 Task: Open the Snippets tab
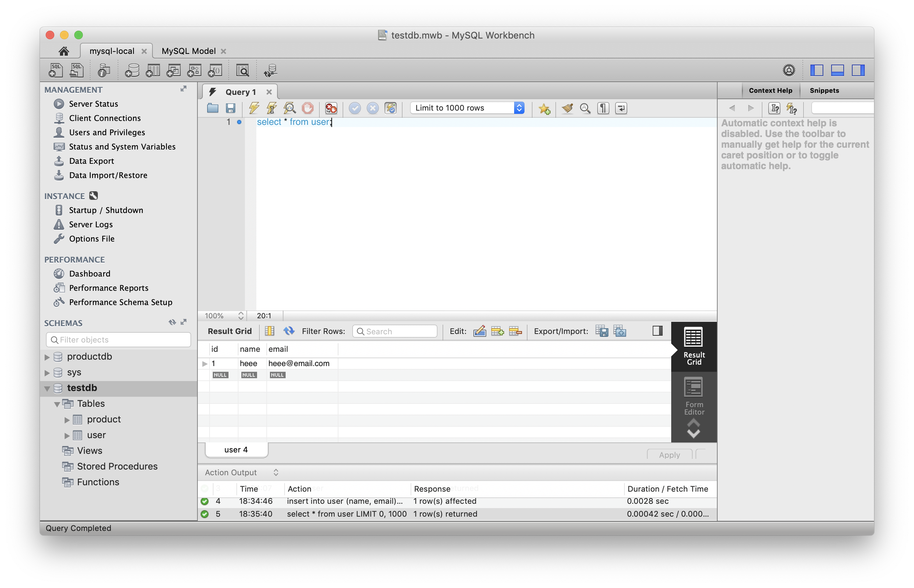pos(824,91)
